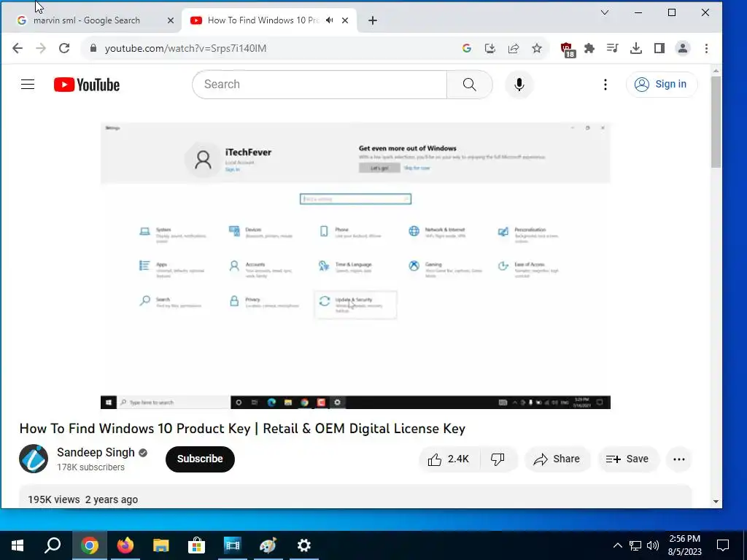The width and height of the screenshot is (747, 560).
Task: Share this page icon in address bar
Action: click(x=514, y=48)
